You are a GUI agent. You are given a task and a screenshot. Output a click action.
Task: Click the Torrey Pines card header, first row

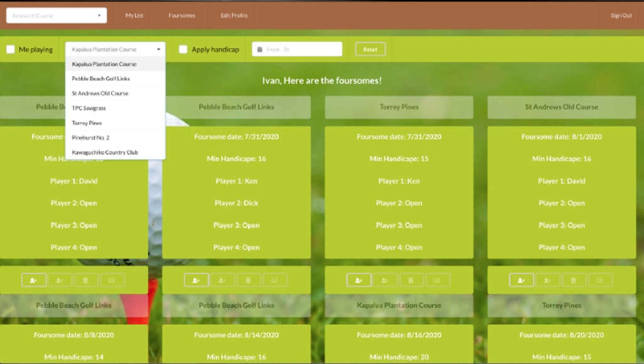[399, 107]
